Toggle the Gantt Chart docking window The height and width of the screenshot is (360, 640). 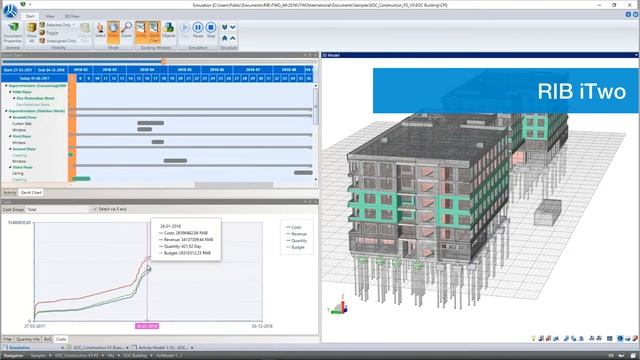(154, 32)
